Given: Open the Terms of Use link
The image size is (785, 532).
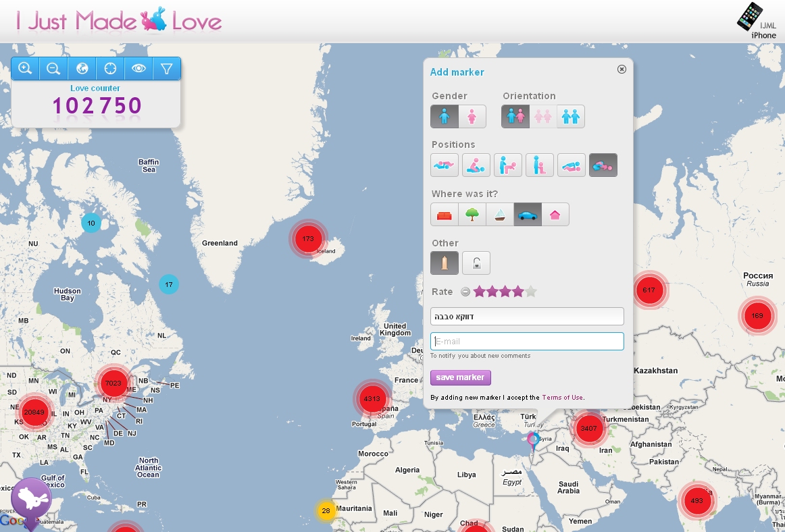Looking at the screenshot, I should 562,398.
